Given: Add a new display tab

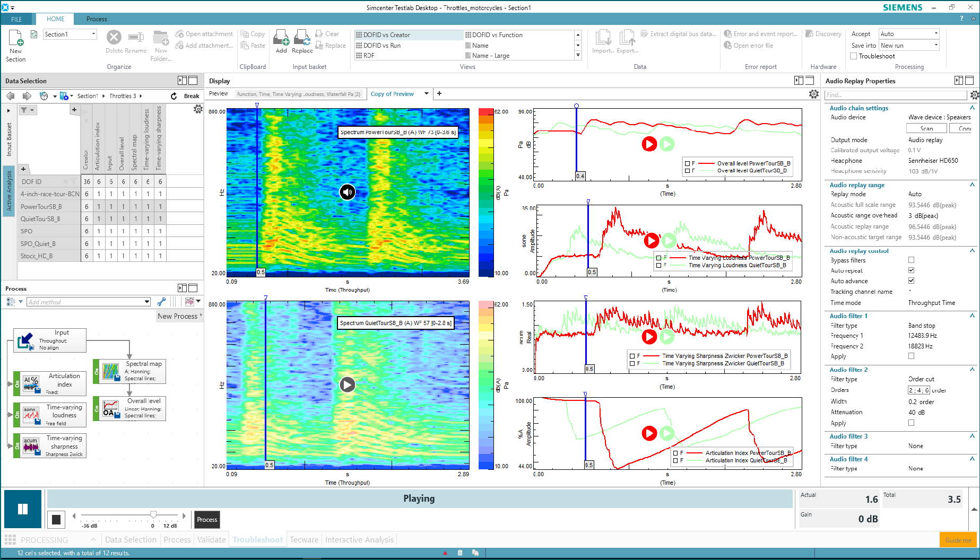Looking at the screenshot, I should coord(439,94).
